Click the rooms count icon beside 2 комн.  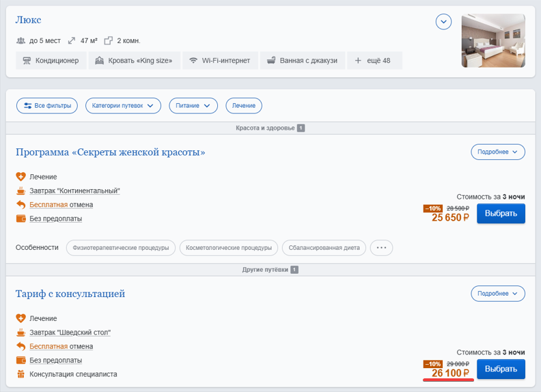click(109, 41)
